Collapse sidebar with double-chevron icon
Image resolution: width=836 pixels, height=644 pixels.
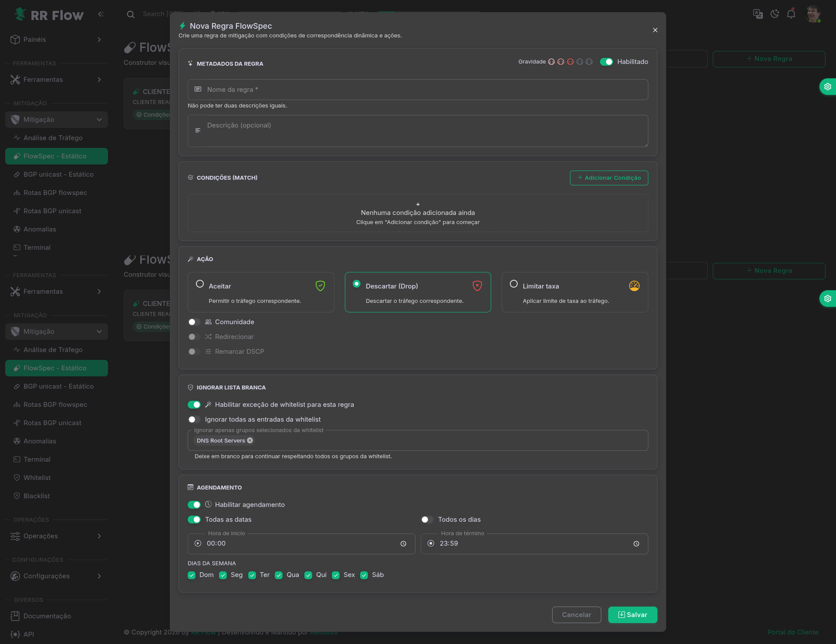coord(101,14)
